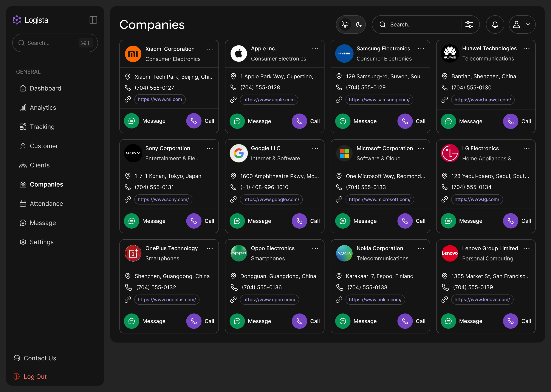
Task: Open https://www.mi.com link
Action: [x=160, y=99]
